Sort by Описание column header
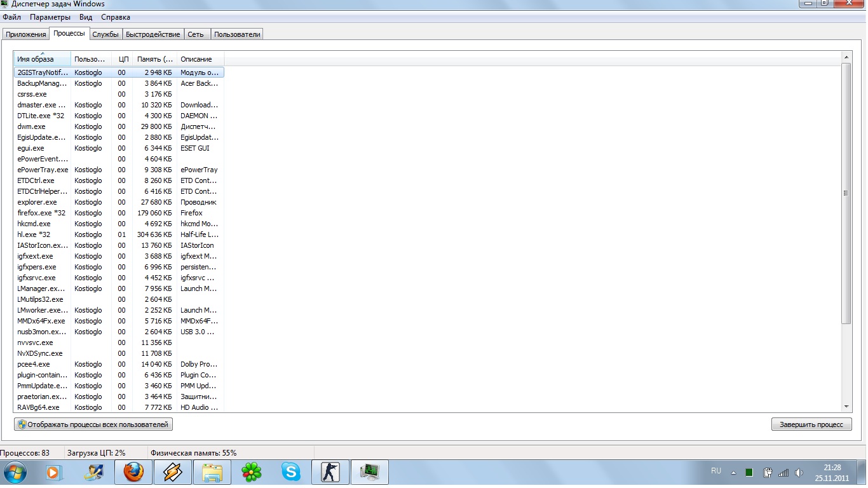Image resolution: width=868 pixels, height=488 pixels. [200, 59]
